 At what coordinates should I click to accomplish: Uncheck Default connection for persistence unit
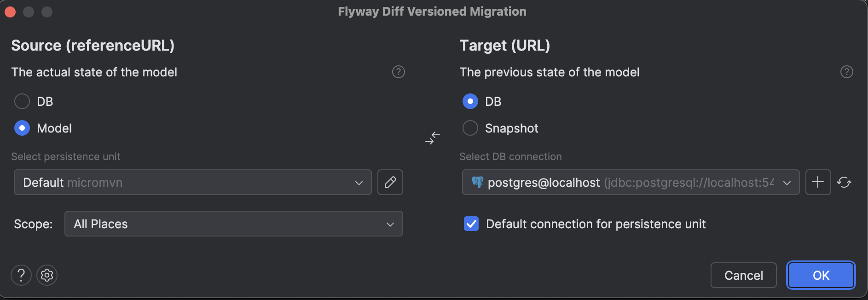471,224
